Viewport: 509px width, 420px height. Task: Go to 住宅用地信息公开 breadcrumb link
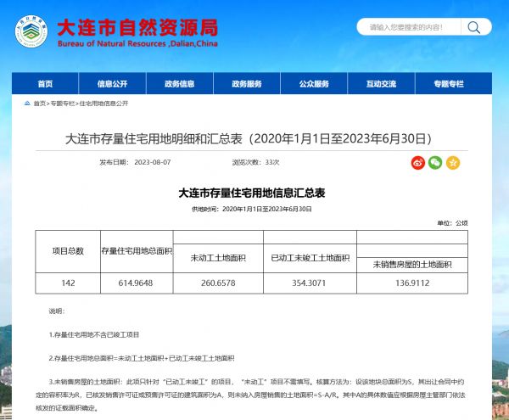[103, 104]
